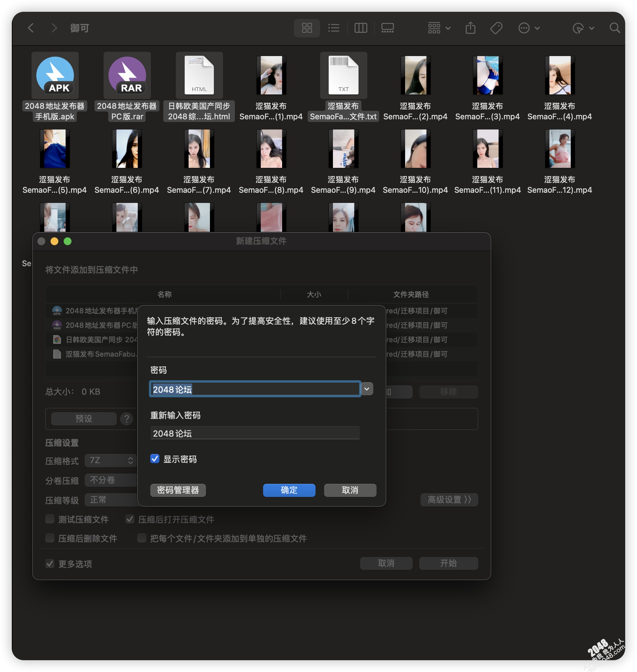Viewport: 637px width, 672px height.
Task: Click the 名称 column header
Action: 164,294
